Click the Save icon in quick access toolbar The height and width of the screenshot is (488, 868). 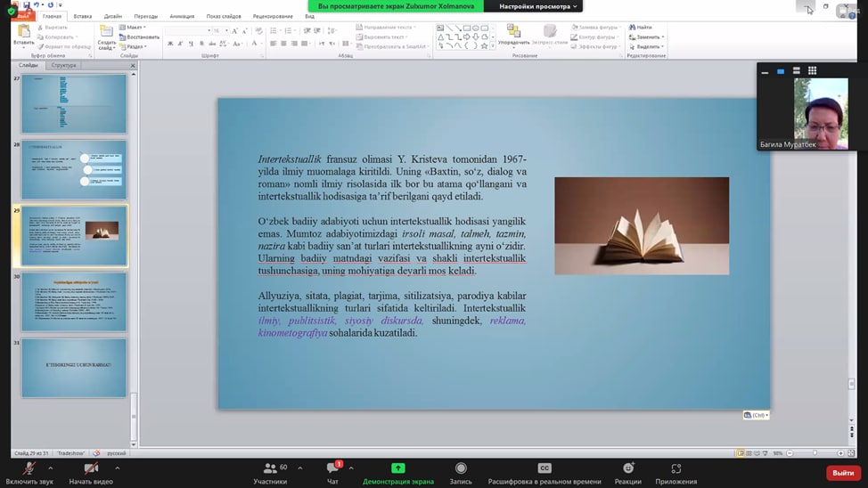26,5
